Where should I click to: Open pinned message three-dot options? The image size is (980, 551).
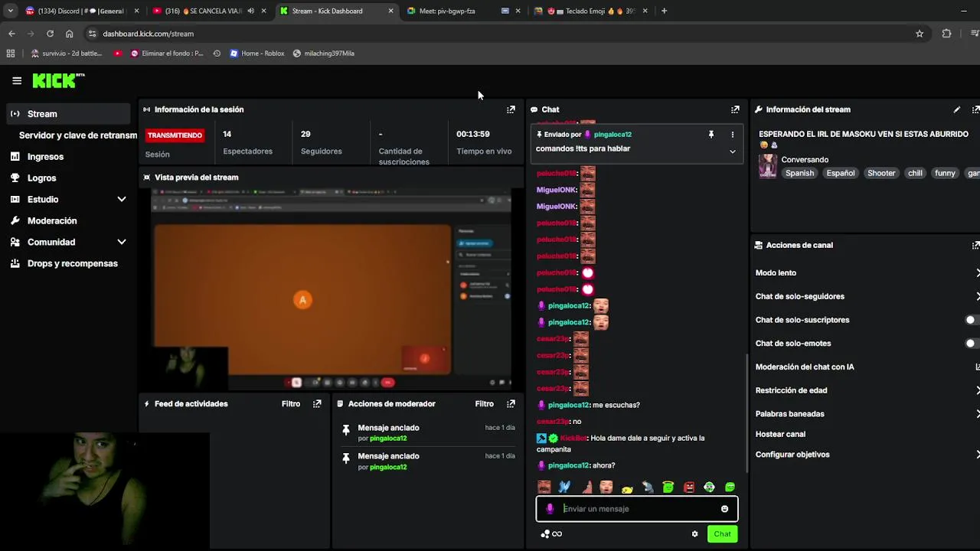pos(732,135)
